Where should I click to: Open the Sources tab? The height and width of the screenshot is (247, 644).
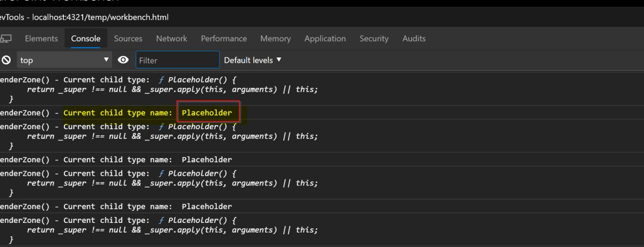pyautogui.click(x=128, y=39)
